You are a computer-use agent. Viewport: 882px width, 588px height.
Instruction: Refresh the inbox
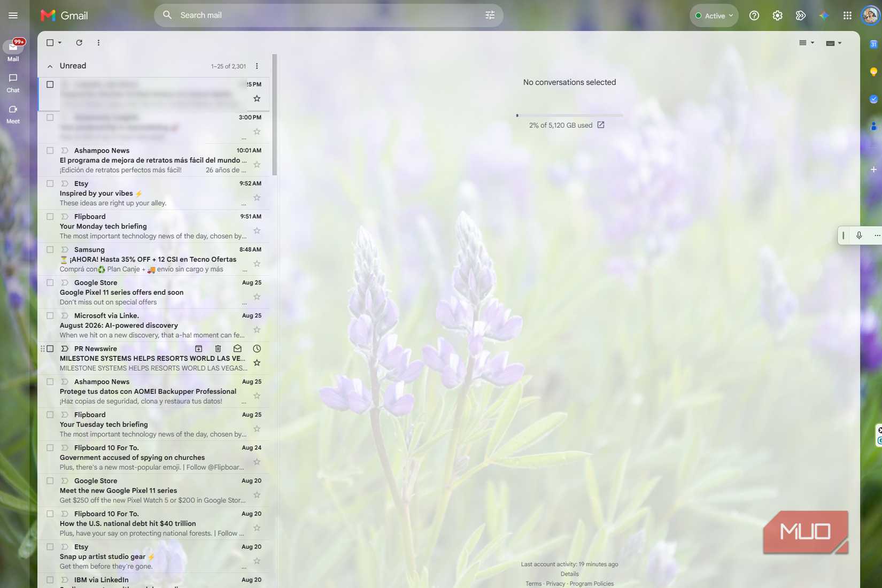pos(79,43)
